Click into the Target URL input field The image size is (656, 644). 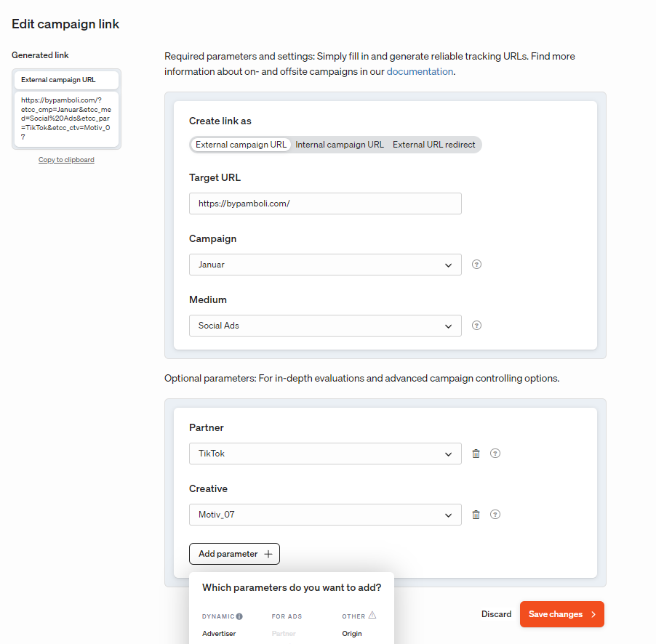[325, 204]
